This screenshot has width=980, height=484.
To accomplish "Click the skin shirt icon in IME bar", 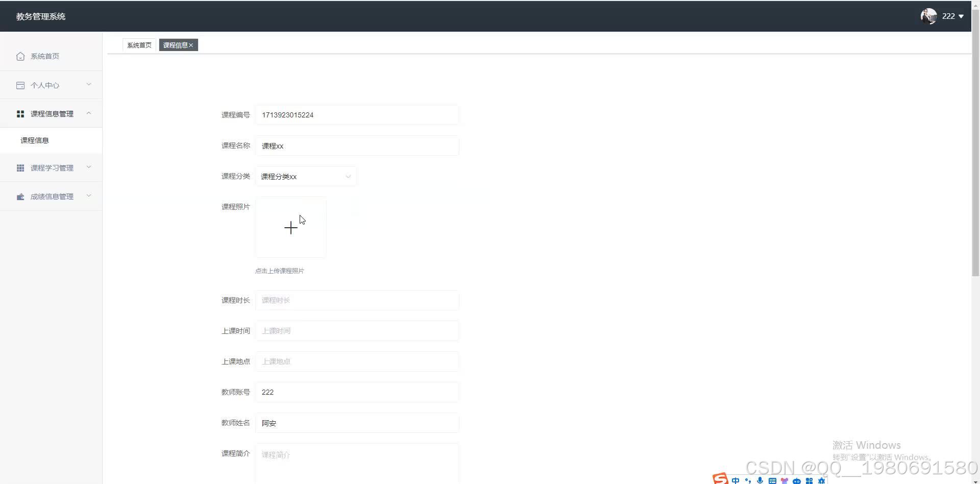I will [x=785, y=480].
